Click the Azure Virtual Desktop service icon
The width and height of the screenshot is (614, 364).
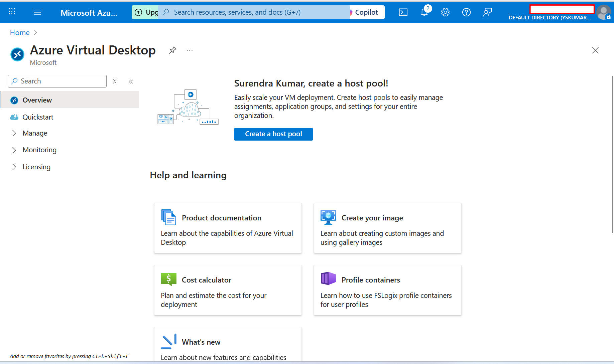tap(17, 54)
